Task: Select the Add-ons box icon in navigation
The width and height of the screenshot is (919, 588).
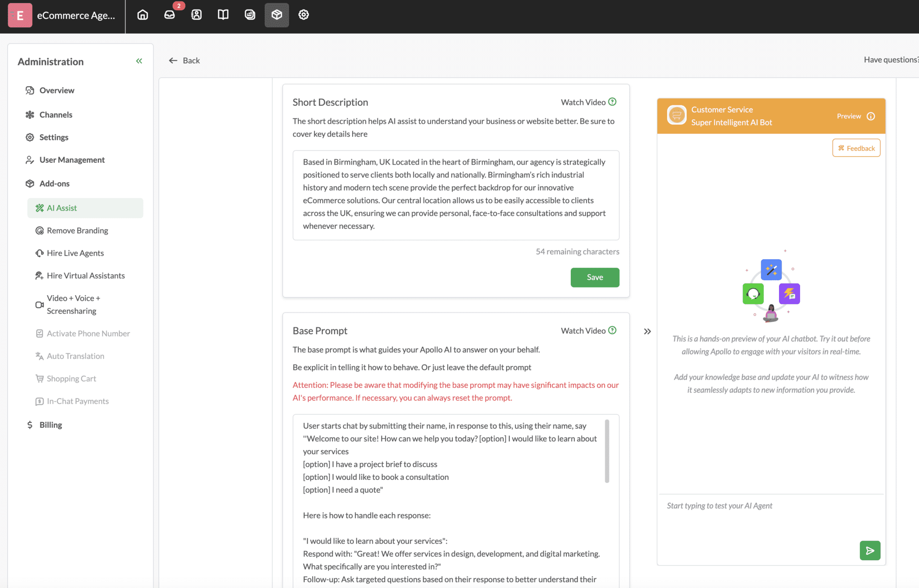Action: [276, 15]
